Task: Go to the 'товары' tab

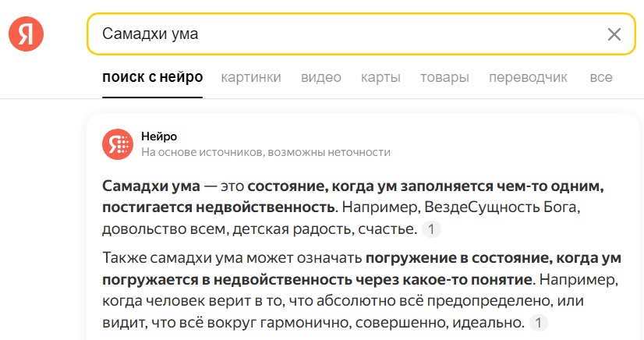Action: click(444, 77)
